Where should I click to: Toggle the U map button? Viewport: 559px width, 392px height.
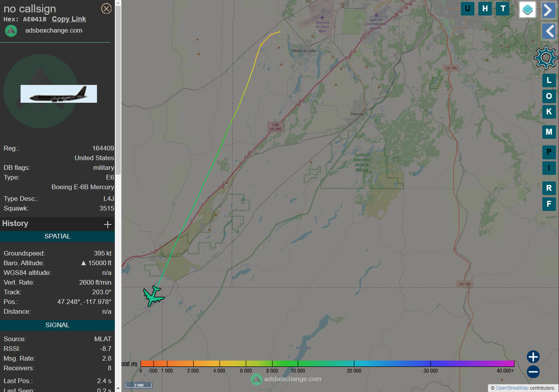(x=467, y=9)
